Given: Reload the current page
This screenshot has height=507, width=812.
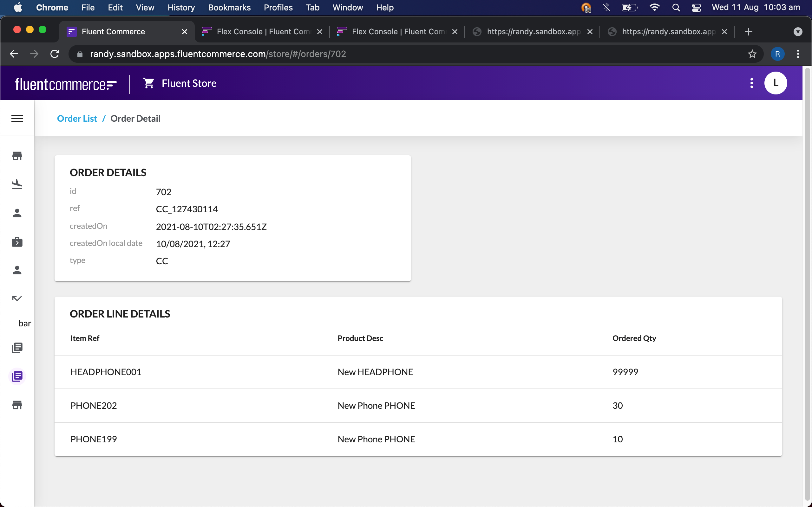Looking at the screenshot, I should pyautogui.click(x=55, y=54).
